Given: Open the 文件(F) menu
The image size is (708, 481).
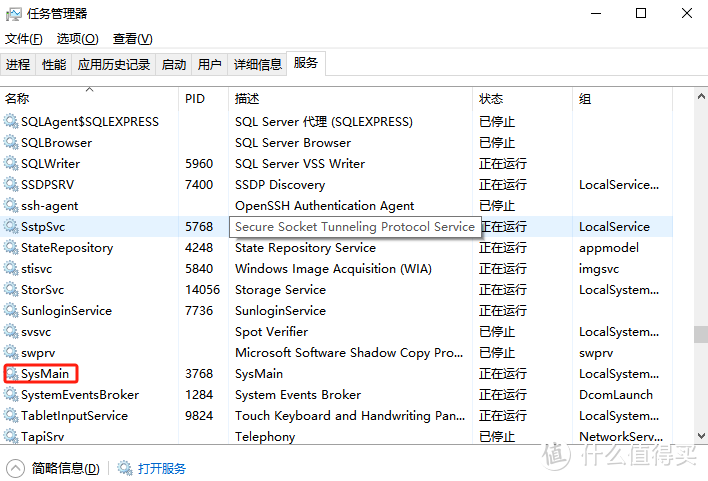Looking at the screenshot, I should tap(24, 39).
